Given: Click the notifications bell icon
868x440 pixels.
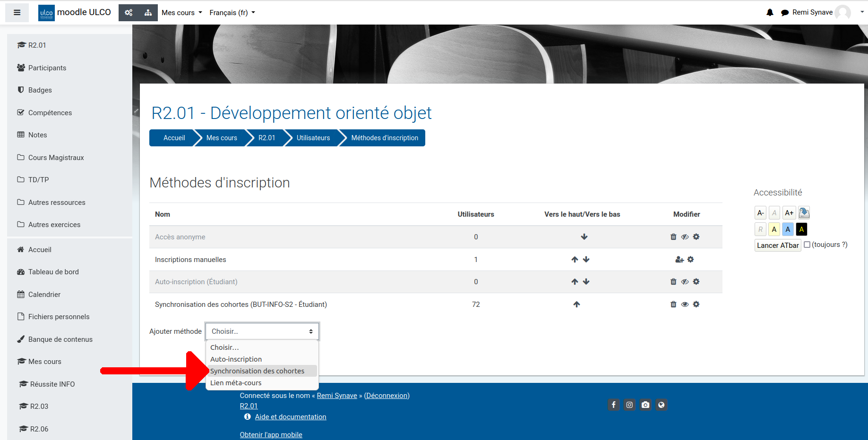Looking at the screenshot, I should [770, 13].
